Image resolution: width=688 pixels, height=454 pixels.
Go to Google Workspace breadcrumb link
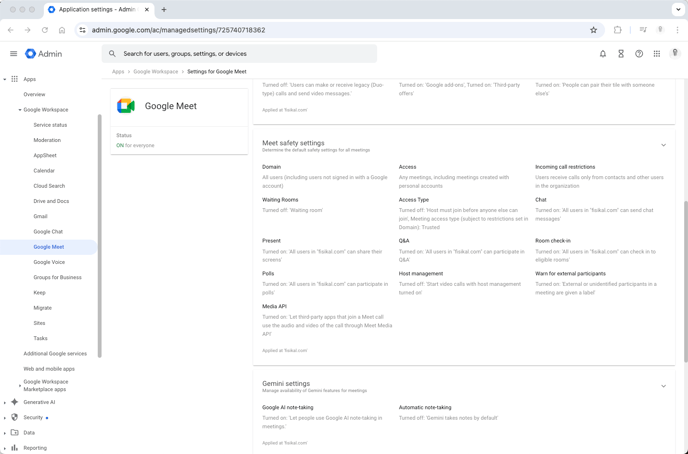(156, 71)
